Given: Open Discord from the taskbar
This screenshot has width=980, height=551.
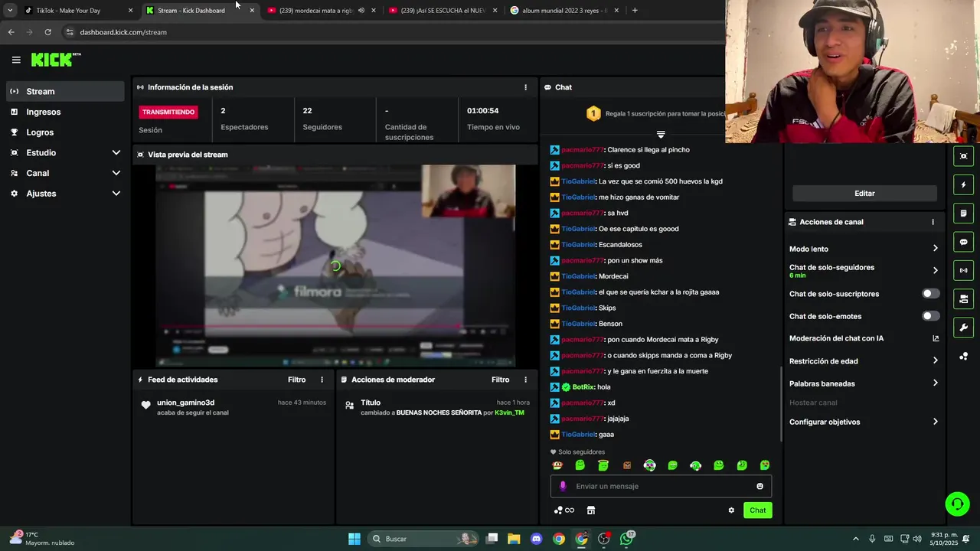Looking at the screenshot, I should (x=537, y=539).
